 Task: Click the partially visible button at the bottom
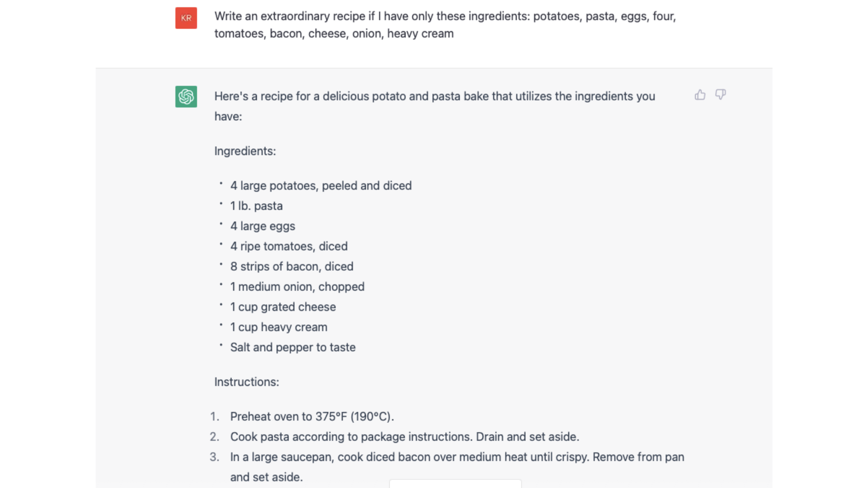coord(455,484)
